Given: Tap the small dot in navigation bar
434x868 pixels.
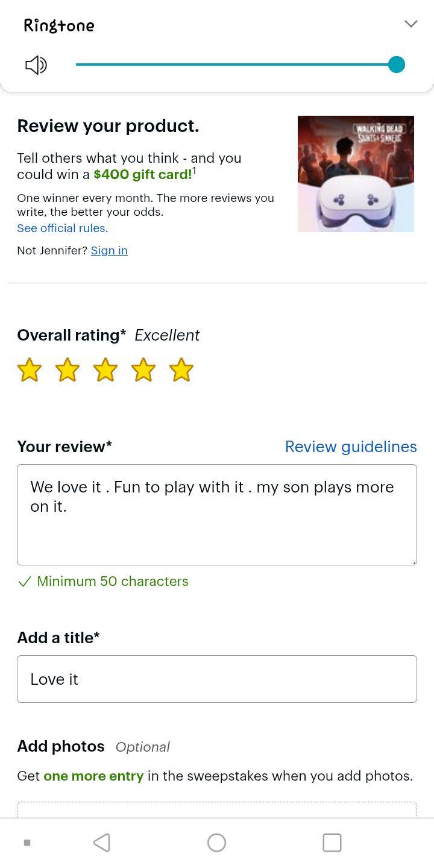Looking at the screenshot, I should (x=27, y=843).
